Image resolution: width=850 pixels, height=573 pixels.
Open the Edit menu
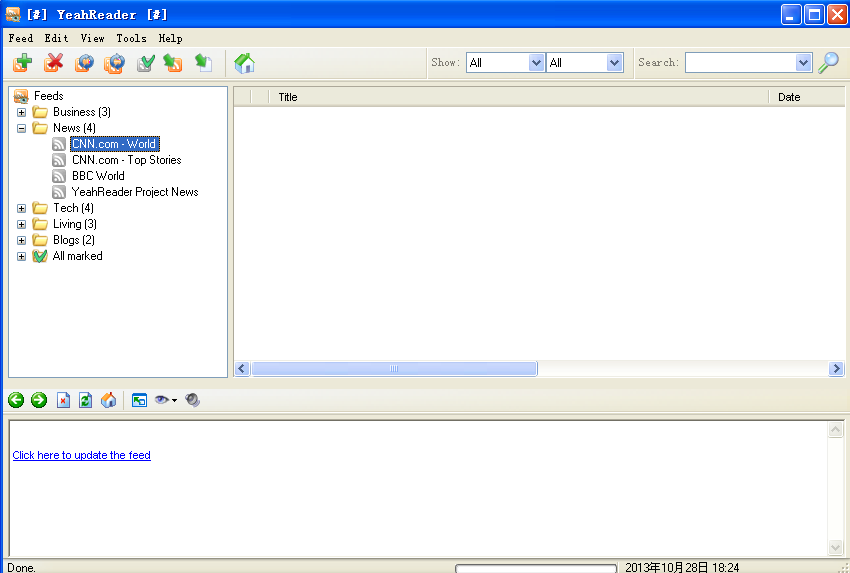pyautogui.click(x=56, y=38)
